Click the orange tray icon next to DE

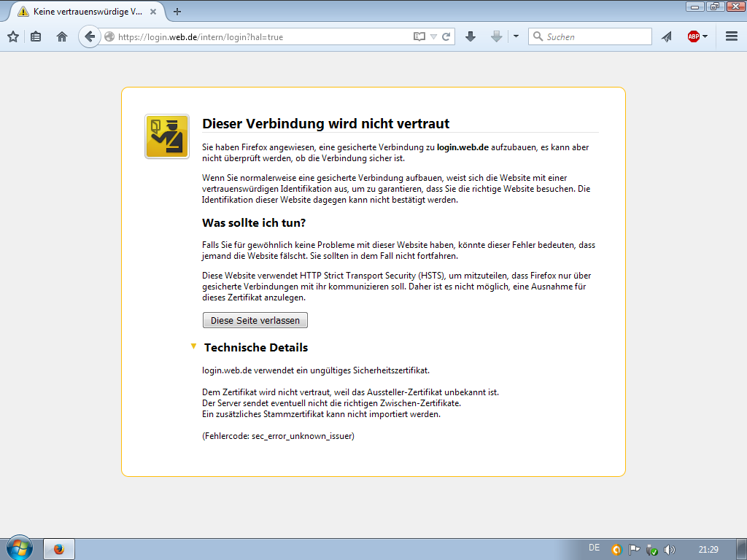click(616, 550)
